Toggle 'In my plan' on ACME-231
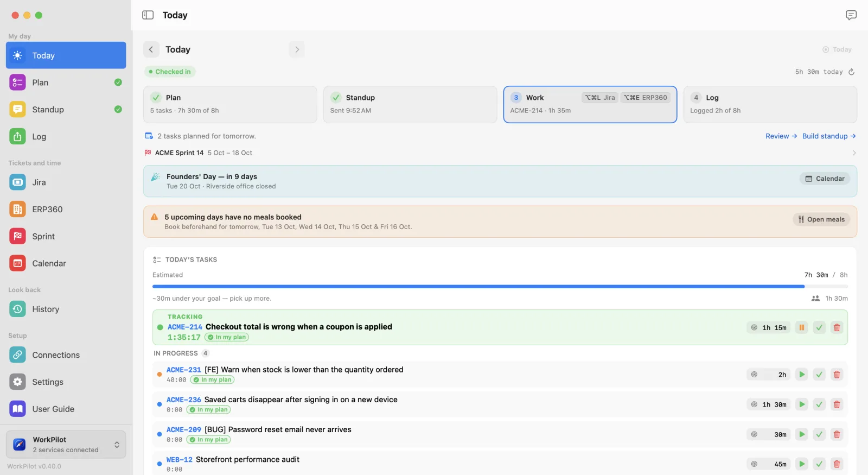The height and width of the screenshot is (475, 868). 212,380
